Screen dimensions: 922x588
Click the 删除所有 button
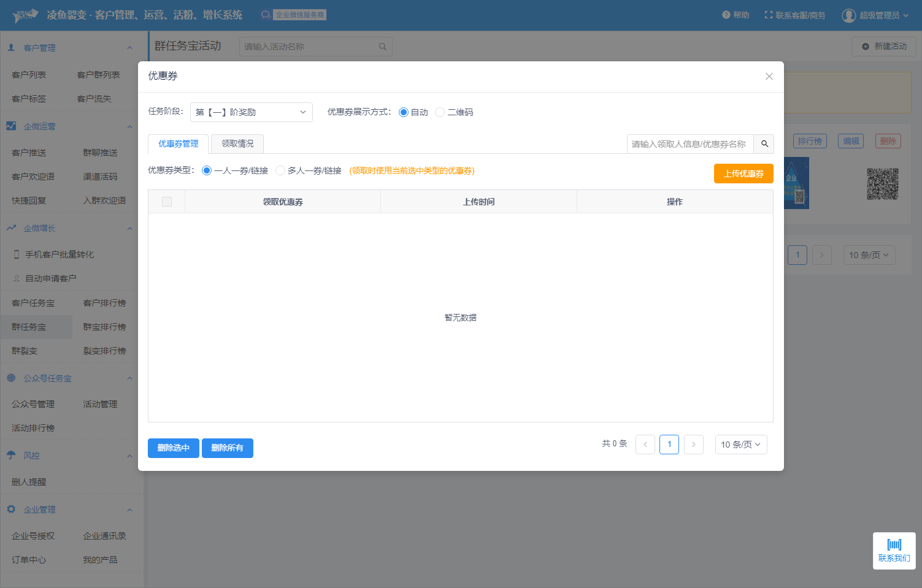tap(227, 448)
